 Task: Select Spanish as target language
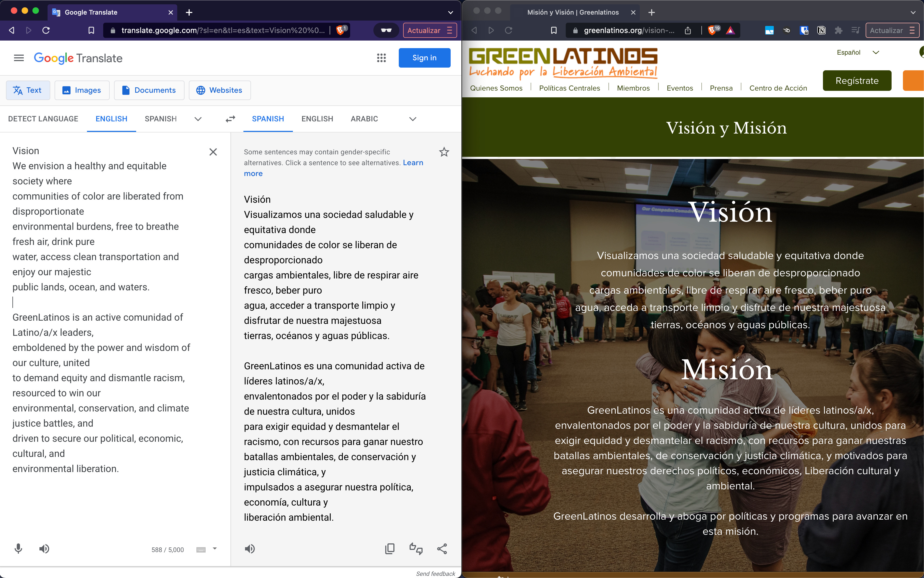pyautogui.click(x=268, y=119)
